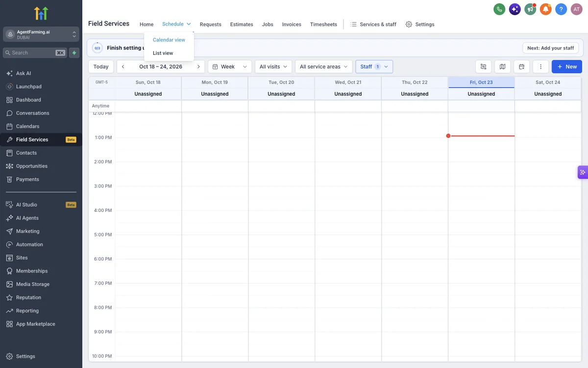Expand the AgentFarming.ai account switcher
This screenshot has height=368, width=588.
pyautogui.click(x=41, y=34)
